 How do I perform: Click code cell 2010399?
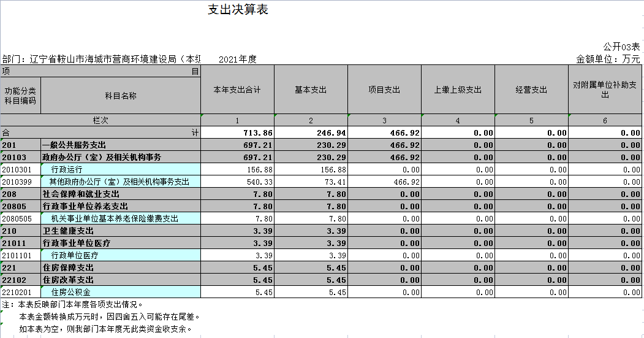(21, 182)
